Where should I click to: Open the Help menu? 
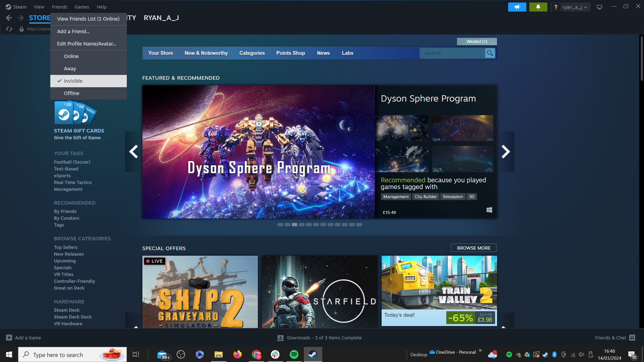[x=102, y=7]
